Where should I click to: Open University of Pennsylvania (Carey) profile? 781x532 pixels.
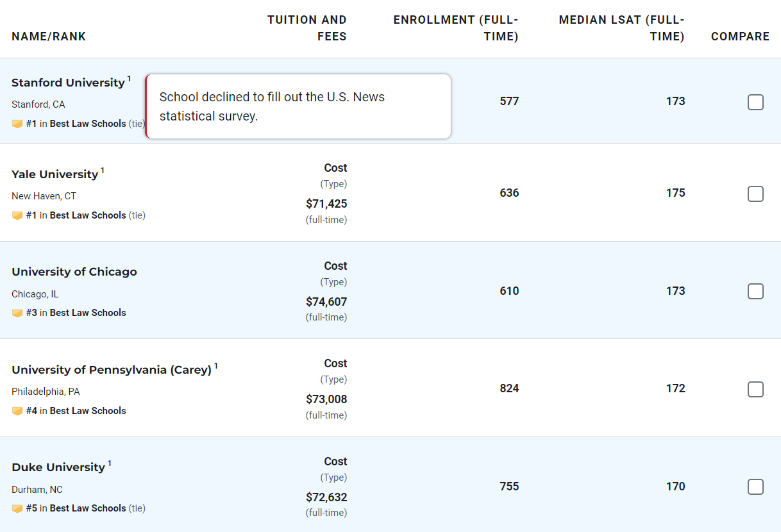tap(112, 370)
